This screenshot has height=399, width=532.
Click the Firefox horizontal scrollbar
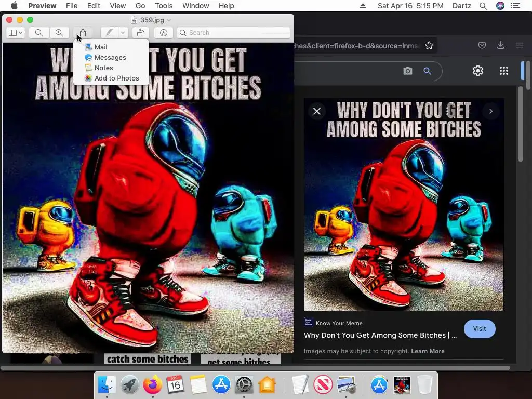click(255, 368)
